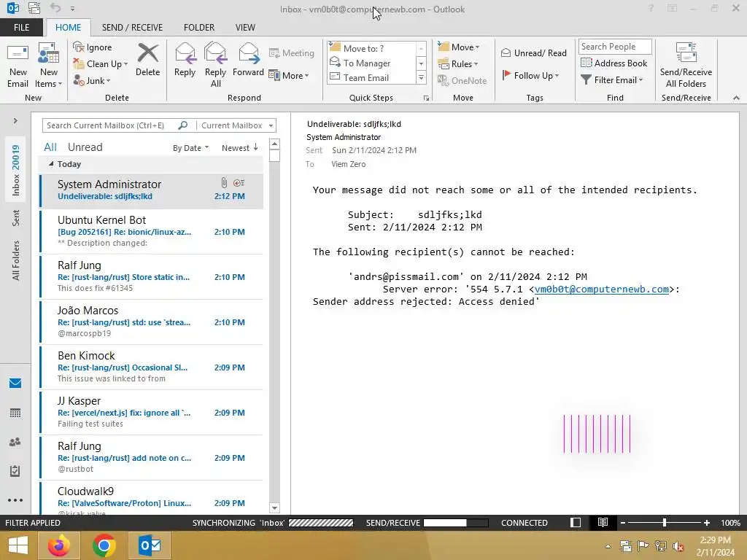Click the Undo icon in quick access toolbar
The height and width of the screenshot is (560, 747).
(x=55, y=8)
